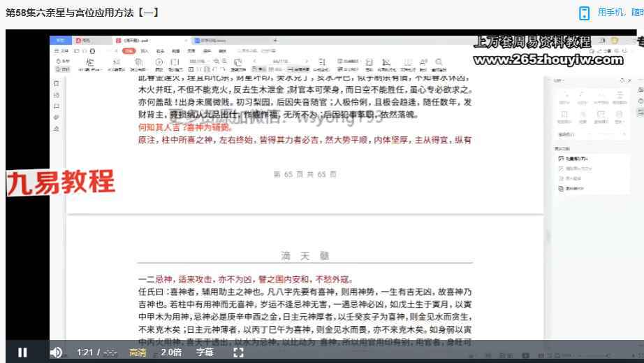The image size is (644, 363).
Task: Click the hand tool icon
Action: pos(62,62)
